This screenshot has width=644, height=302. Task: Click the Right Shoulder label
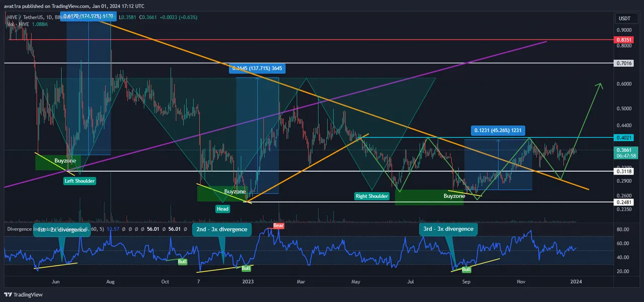click(x=372, y=196)
